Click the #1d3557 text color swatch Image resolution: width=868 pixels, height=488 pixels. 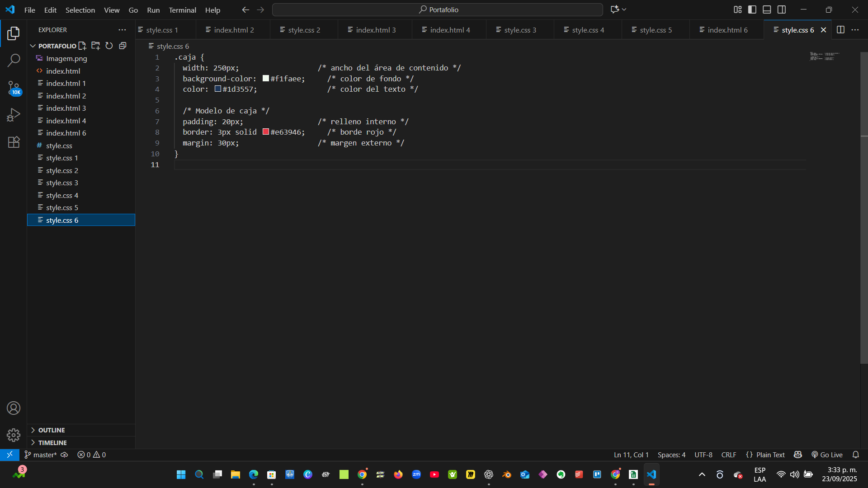tap(218, 89)
